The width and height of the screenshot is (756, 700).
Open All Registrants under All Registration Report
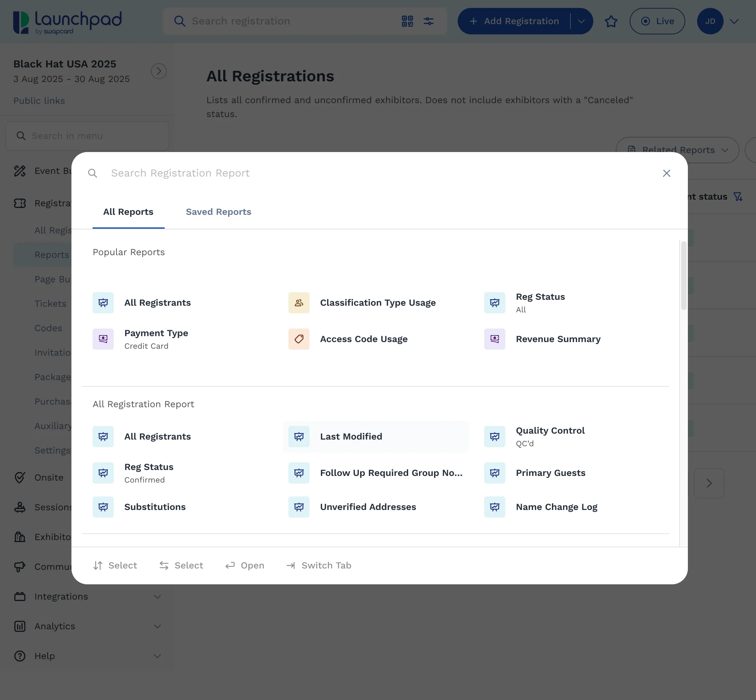tap(157, 436)
